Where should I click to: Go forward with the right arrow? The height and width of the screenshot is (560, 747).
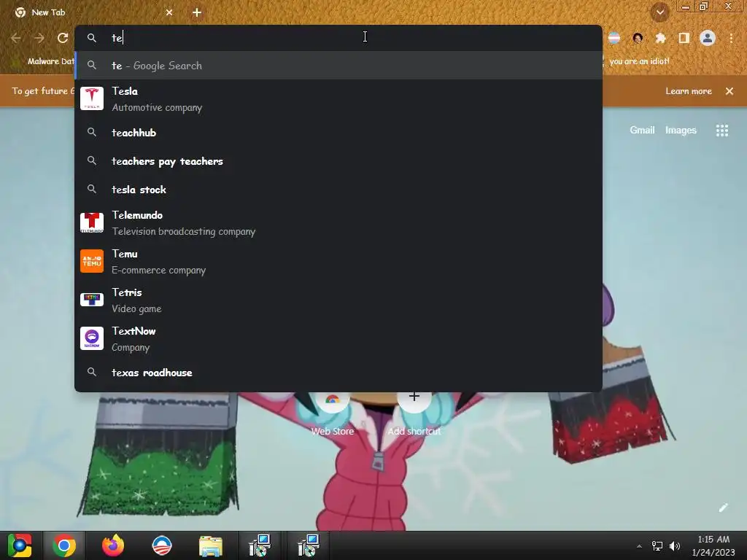pyautogui.click(x=39, y=38)
